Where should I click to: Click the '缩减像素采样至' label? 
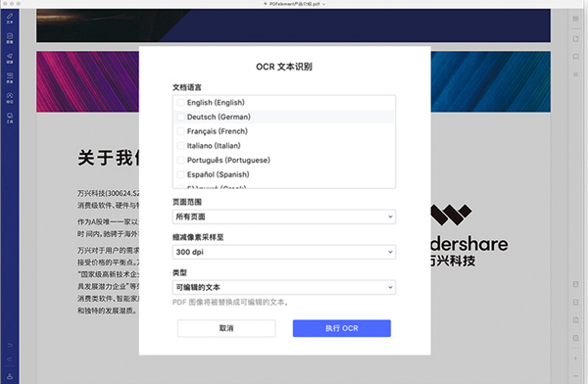click(x=198, y=237)
